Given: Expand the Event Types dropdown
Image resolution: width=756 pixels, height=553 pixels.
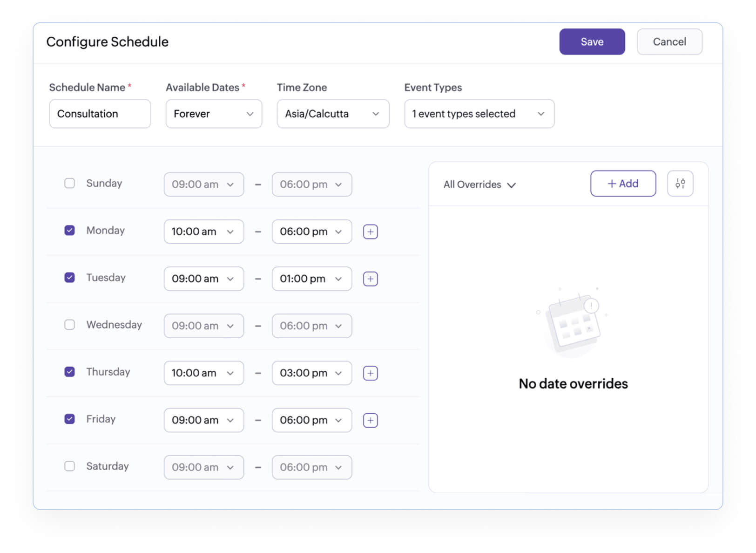Looking at the screenshot, I should [479, 114].
